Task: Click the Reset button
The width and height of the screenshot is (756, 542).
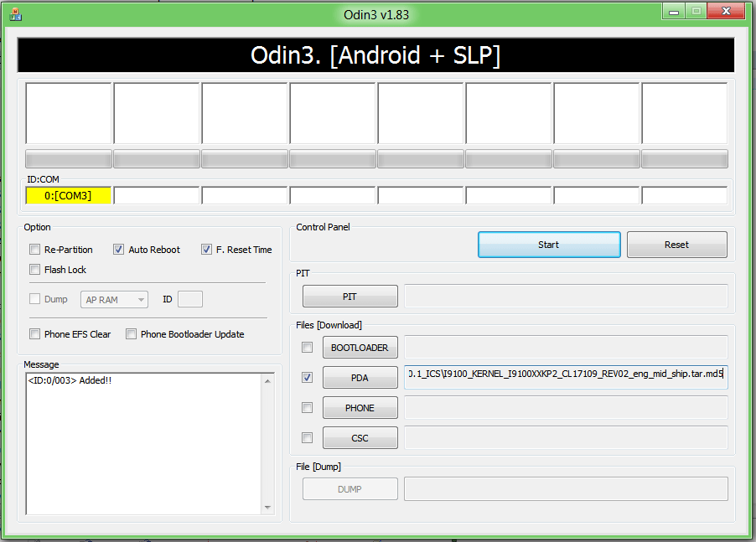Action: 677,245
